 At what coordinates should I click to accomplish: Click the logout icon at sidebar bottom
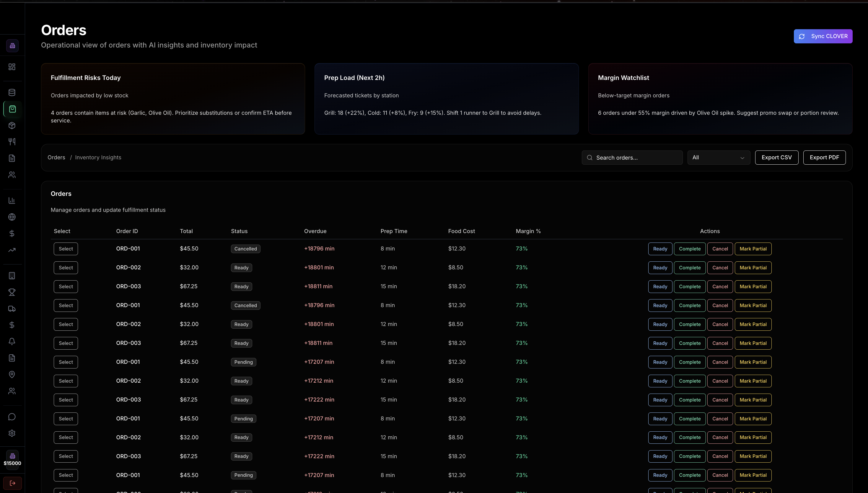pyautogui.click(x=12, y=483)
